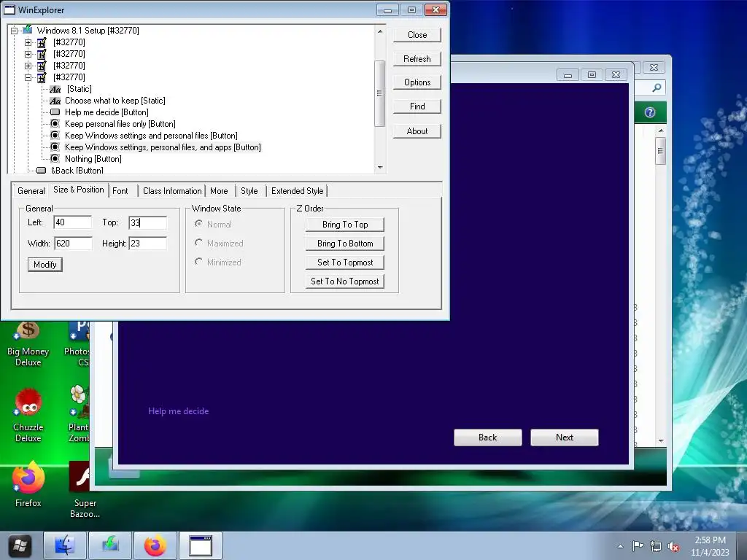Click Next in the Windows Setup window
This screenshot has height=560, width=747.
(x=565, y=437)
